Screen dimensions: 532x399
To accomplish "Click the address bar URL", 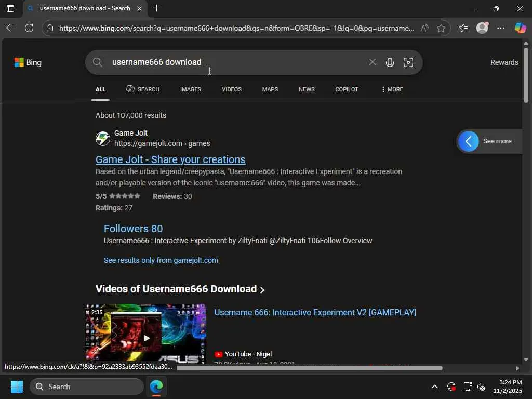I will [236, 28].
